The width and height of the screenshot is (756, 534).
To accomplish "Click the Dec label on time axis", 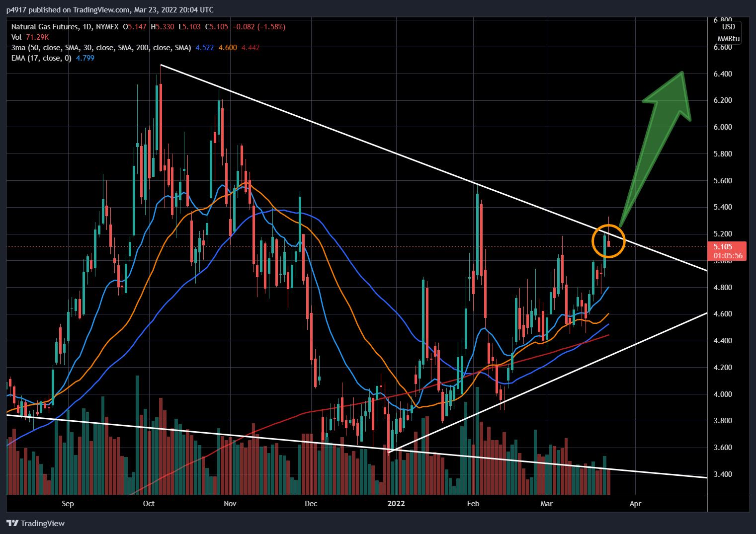I will click(x=311, y=504).
